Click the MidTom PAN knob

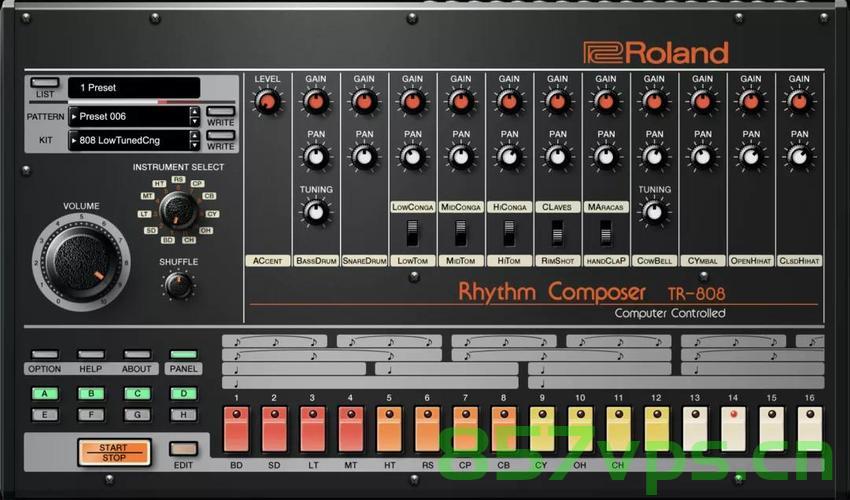[461, 157]
